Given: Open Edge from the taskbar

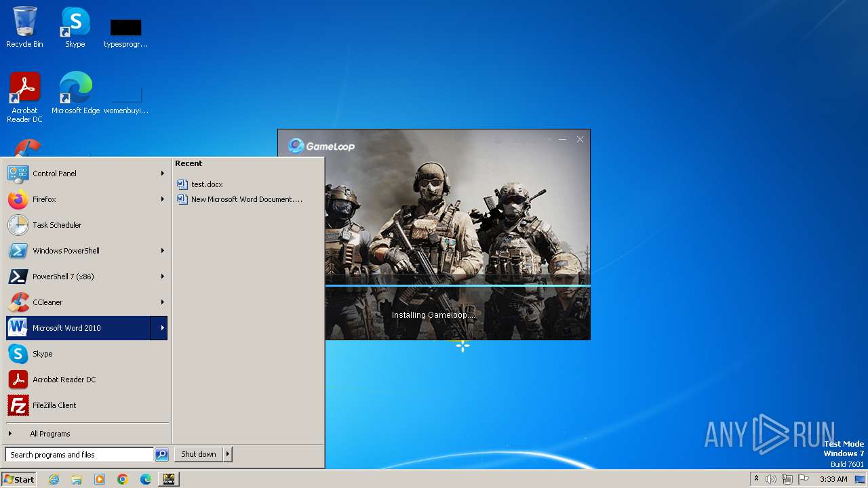Looking at the screenshot, I should click(146, 479).
